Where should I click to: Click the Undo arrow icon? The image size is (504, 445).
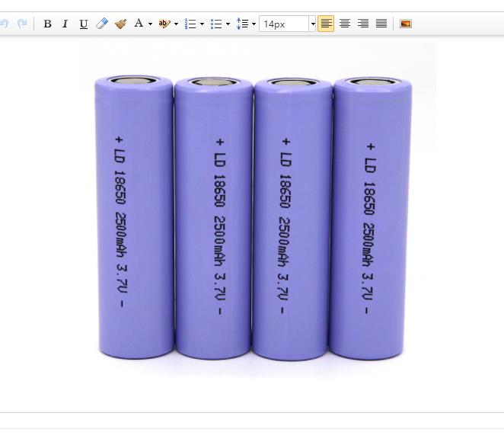[x=4, y=24]
